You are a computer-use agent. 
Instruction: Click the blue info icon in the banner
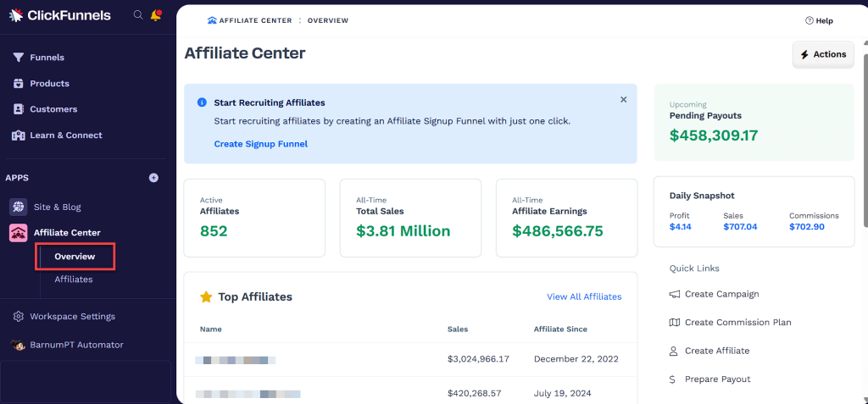202,102
